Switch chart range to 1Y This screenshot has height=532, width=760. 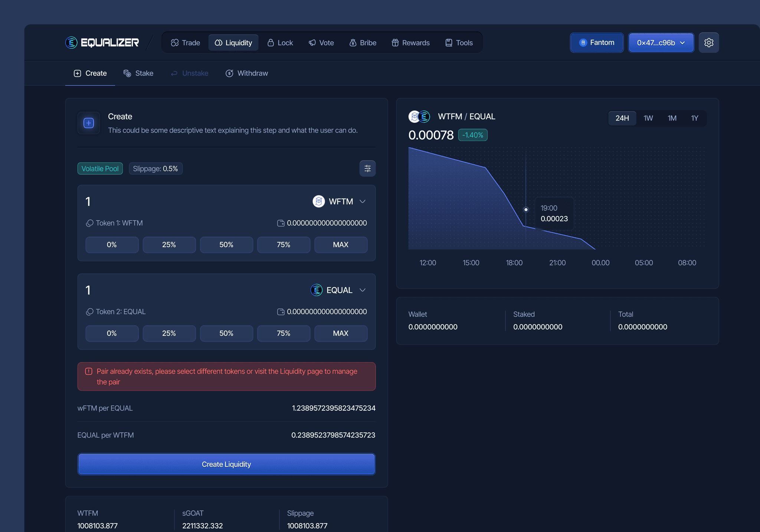[694, 118]
